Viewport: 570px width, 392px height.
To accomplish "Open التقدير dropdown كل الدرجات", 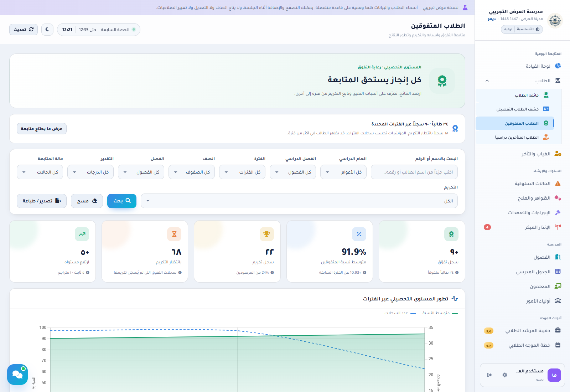I will (90, 172).
